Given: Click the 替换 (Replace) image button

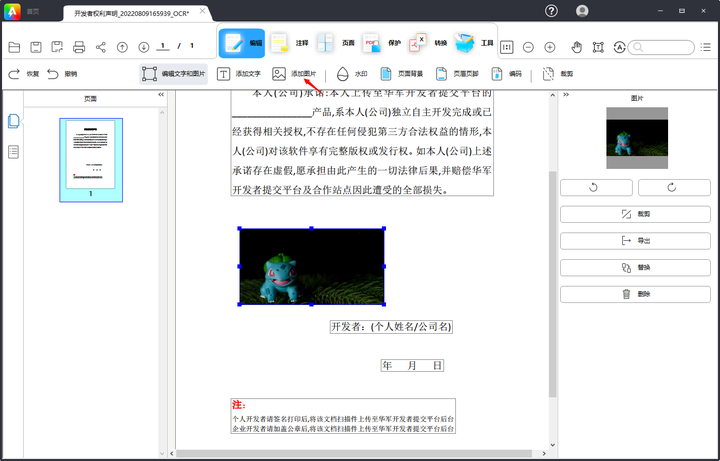Looking at the screenshot, I should point(635,267).
